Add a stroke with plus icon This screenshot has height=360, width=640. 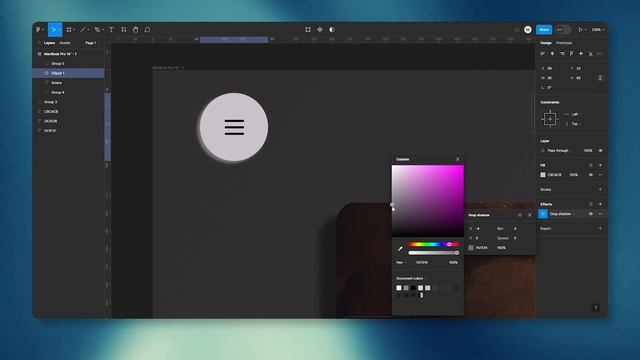[x=600, y=189]
